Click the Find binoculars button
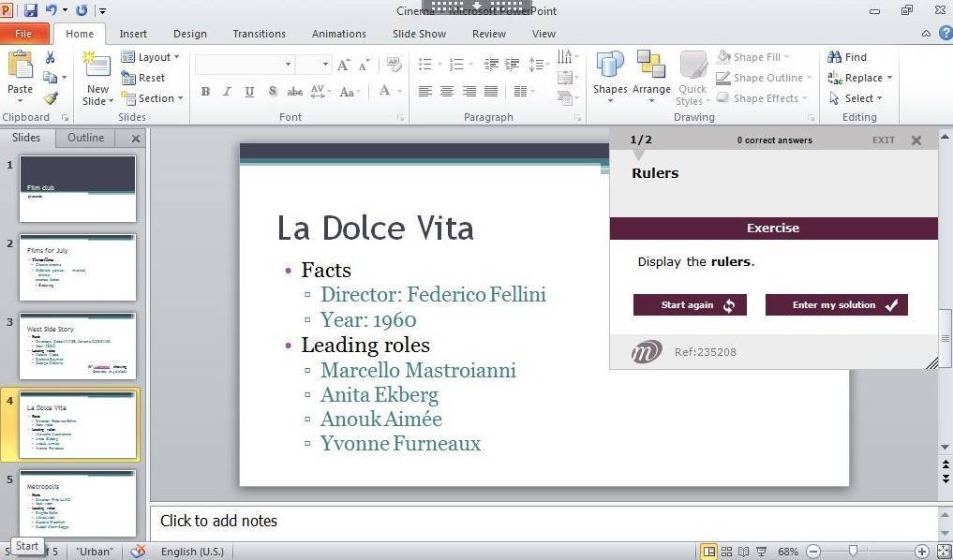The height and width of the screenshot is (560, 953). [847, 57]
